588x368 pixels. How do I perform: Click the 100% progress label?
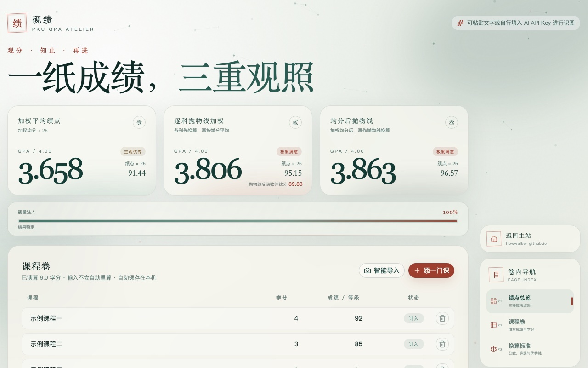pos(450,212)
